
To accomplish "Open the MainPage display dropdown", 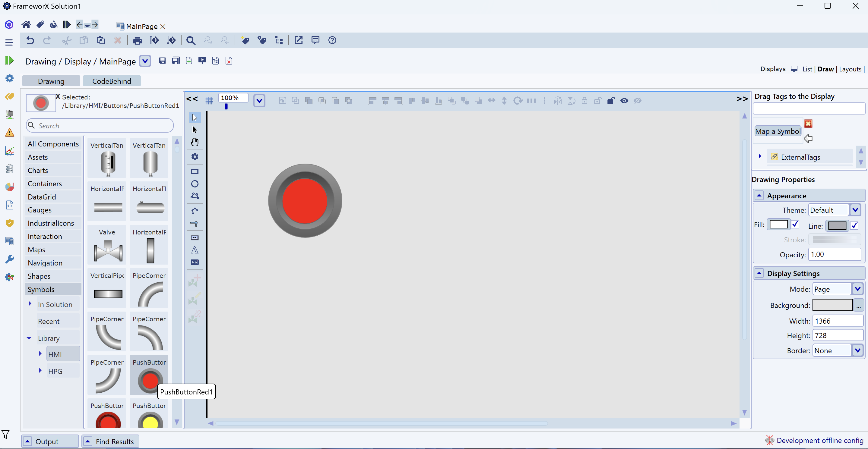I will pyautogui.click(x=145, y=61).
